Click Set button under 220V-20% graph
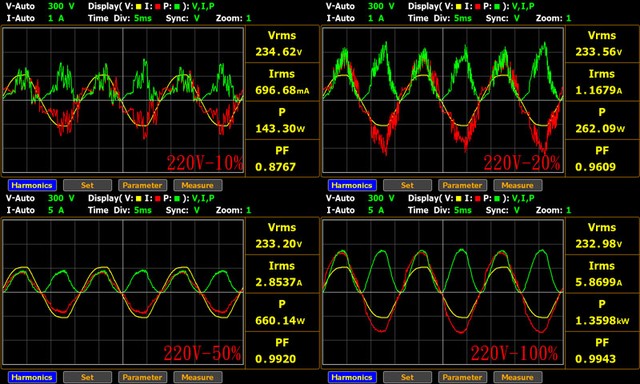Screen dimensions: 640x384 [407, 185]
